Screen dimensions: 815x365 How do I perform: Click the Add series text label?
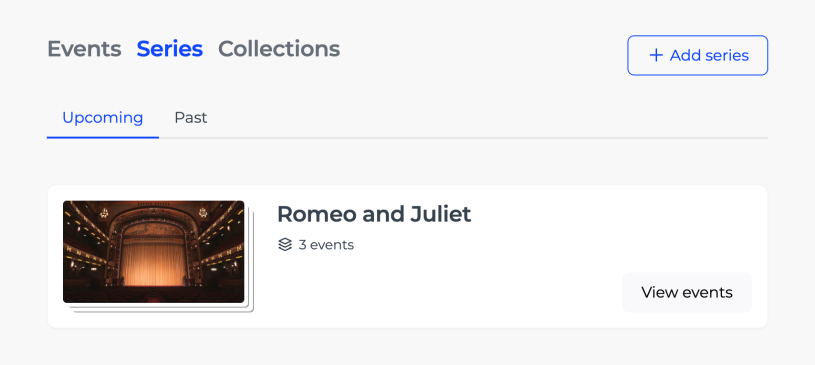(x=709, y=55)
